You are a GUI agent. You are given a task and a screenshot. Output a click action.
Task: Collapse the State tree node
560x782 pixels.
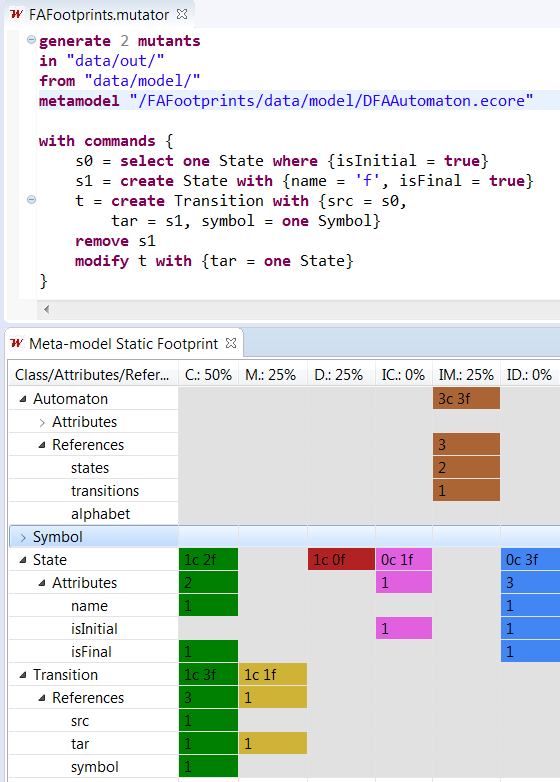point(23,560)
